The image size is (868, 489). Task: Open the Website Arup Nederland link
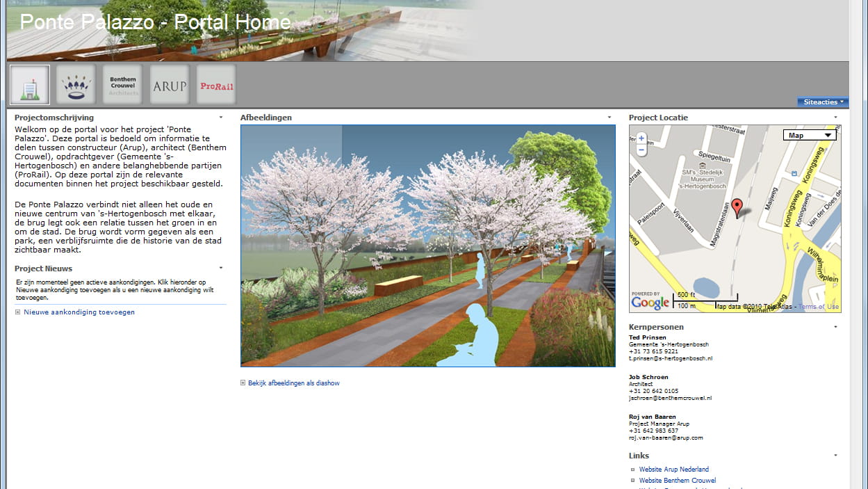coord(673,470)
